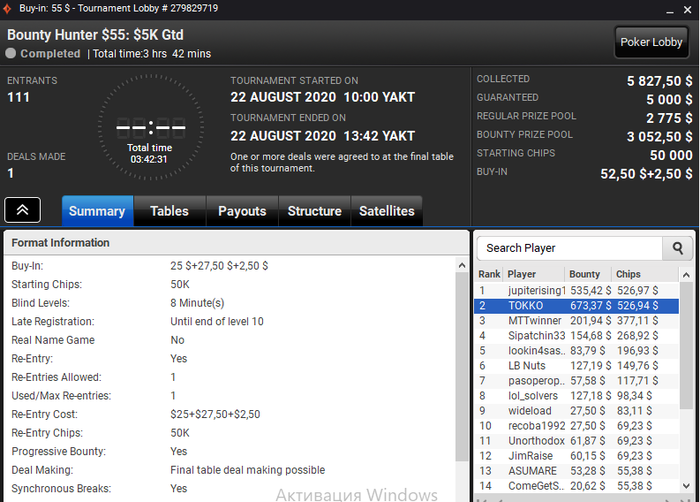Select the pasoperop.. player row
The width and height of the screenshot is (700, 502).
coord(577,381)
